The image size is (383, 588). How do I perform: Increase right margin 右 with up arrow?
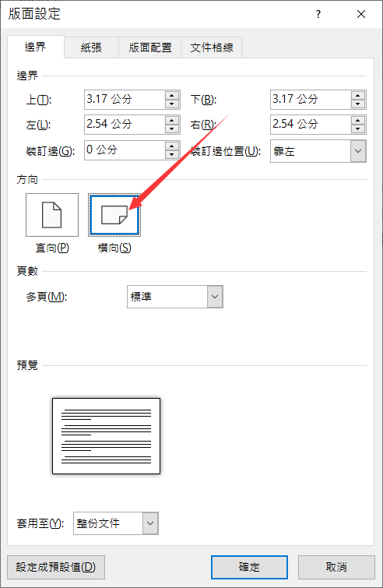[x=358, y=121]
